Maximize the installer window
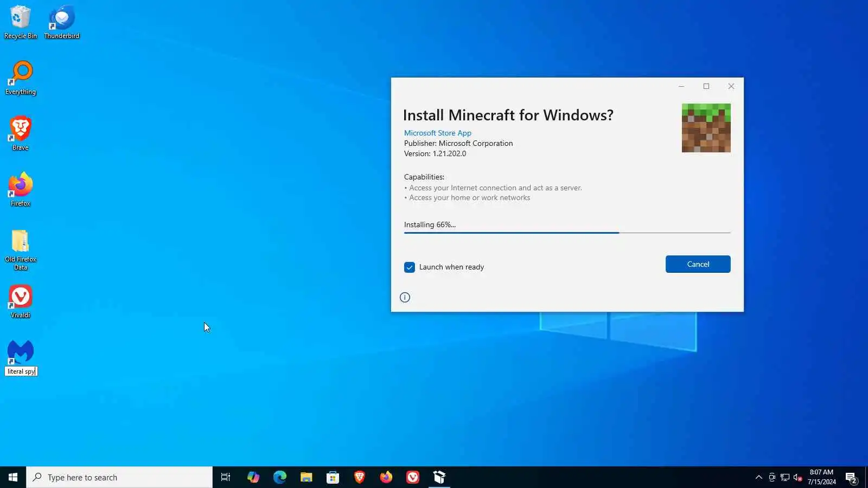This screenshot has width=868, height=488. tap(706, 86)
